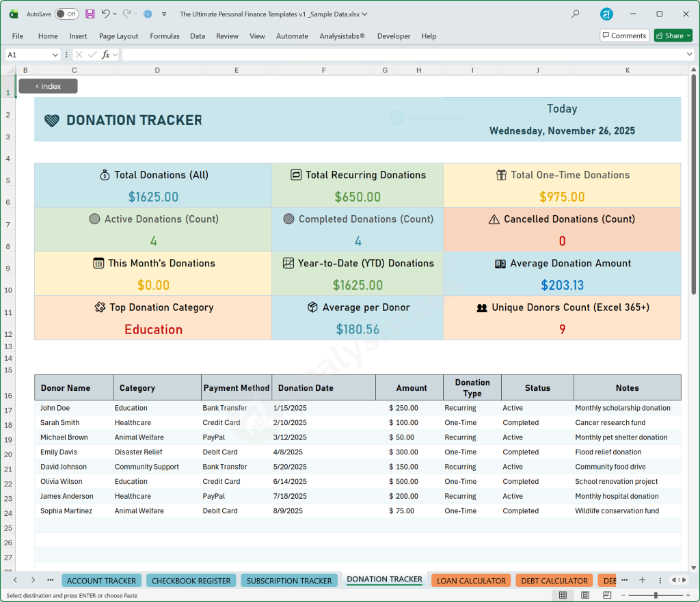The height and width of the screenshot is (602, 700).
Task: Expand the Undo history dropdown arrow
Action: (116, 14)
